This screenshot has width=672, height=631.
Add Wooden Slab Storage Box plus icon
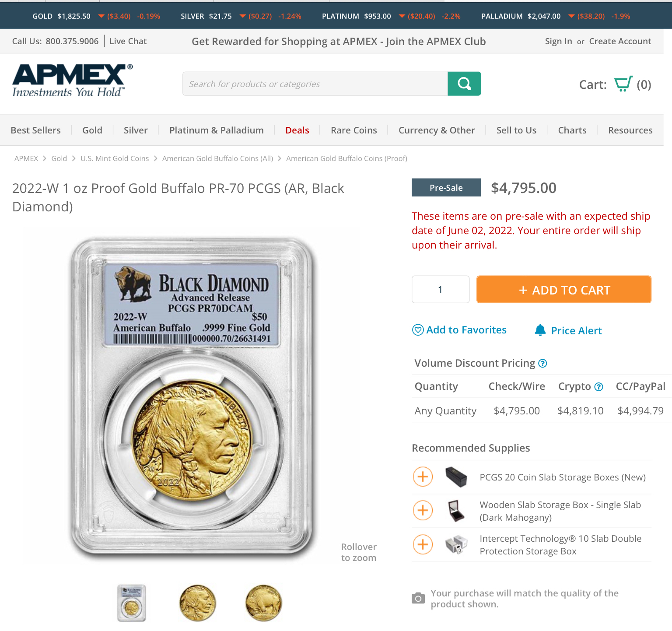click(423, 510)
